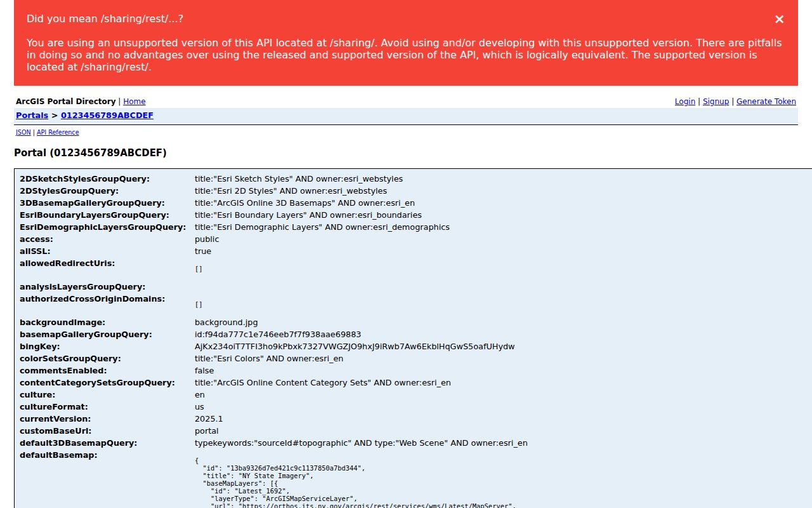Viewport: 812px width, 508px height.
Task: Dismiss the red warning banner
Action: click(779, 19)
